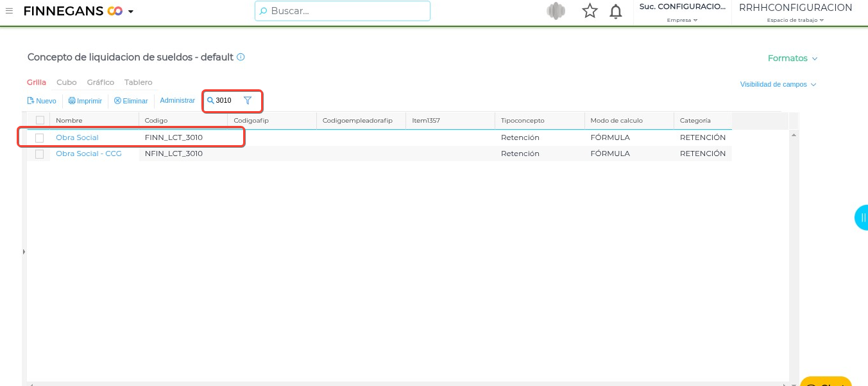Check the Obra Social row checkbox

coord(40,137)
